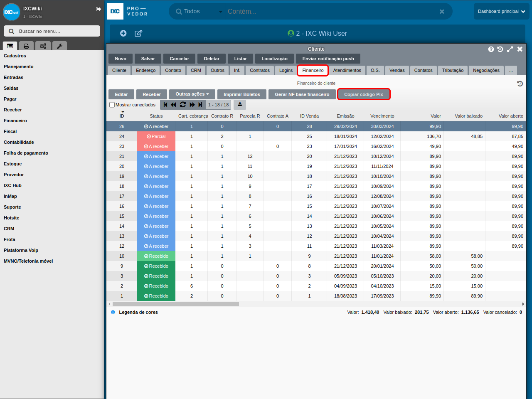Select the Recebido row with ID 10

[x=316, y=256]
